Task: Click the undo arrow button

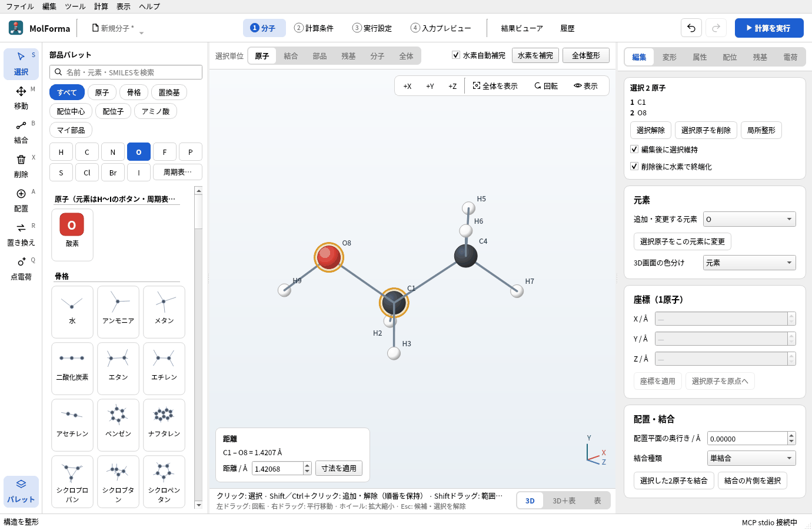Action: (691, 28)
